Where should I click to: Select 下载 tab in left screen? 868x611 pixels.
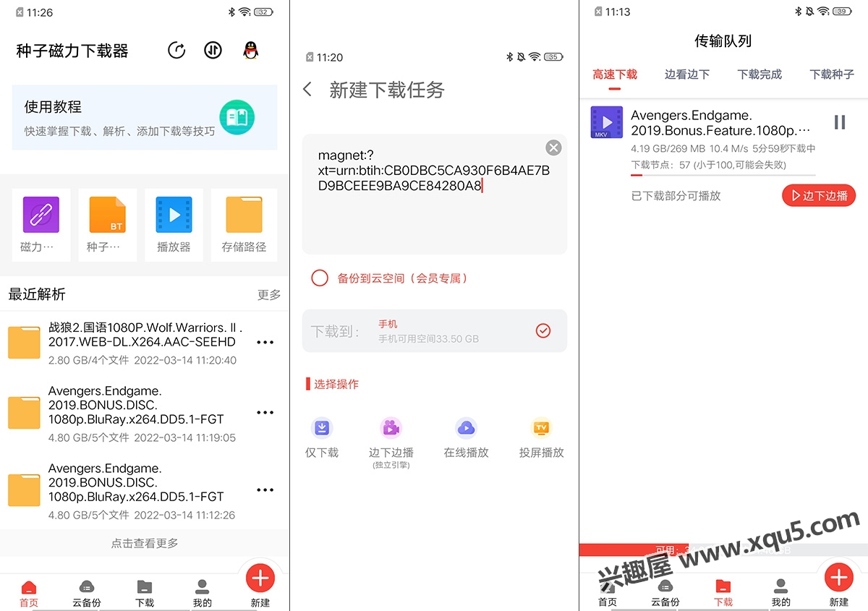point(145,594)
